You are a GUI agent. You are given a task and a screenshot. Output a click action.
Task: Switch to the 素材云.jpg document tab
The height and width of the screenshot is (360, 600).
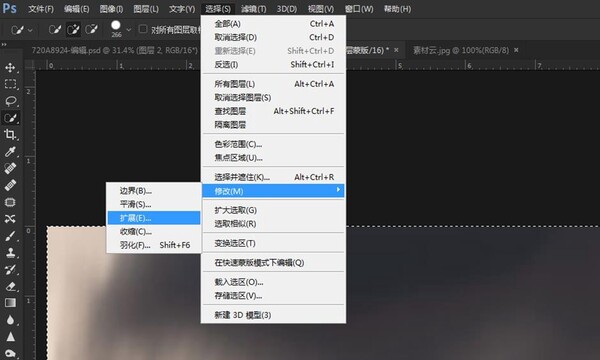pos(461,50)
